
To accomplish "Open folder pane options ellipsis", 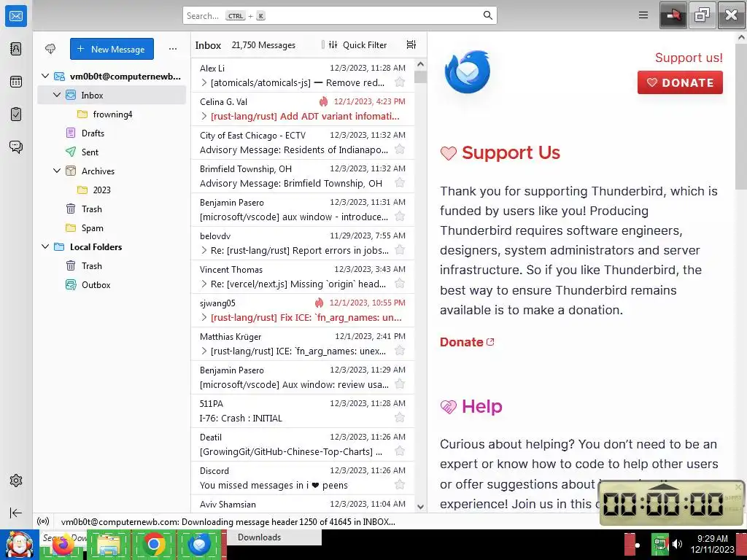I will tap(173, 49).
